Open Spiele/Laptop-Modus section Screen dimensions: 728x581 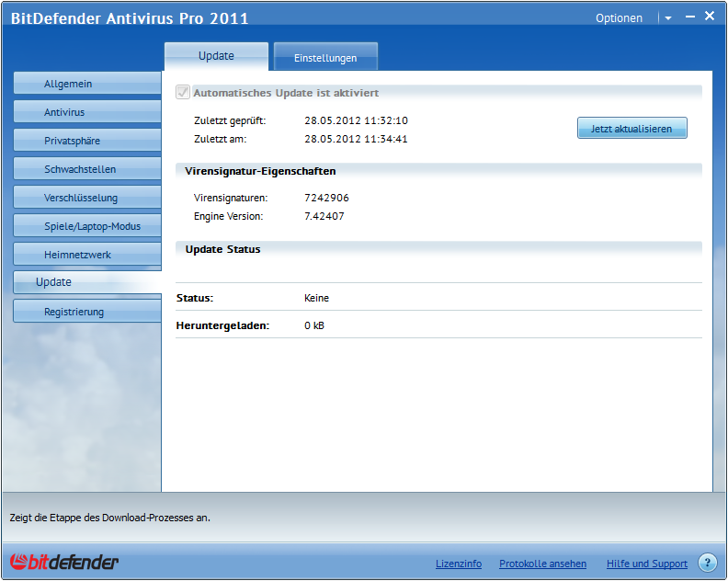click(x=87, y=226)
